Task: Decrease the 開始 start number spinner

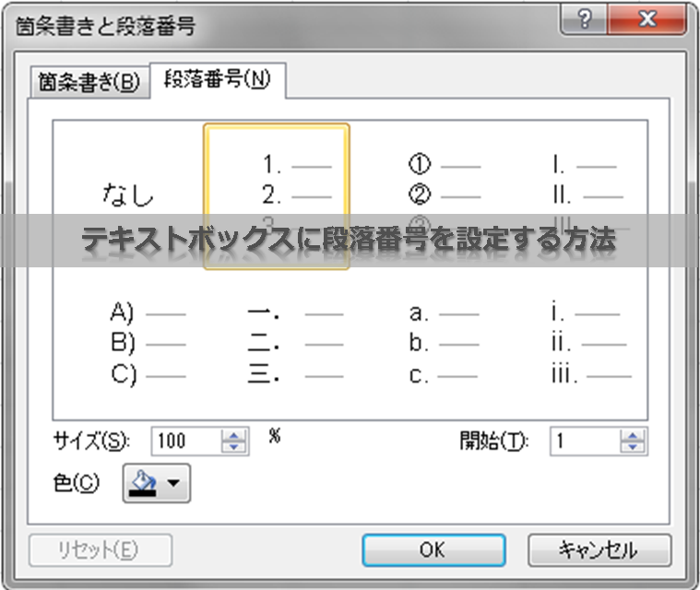Action: coord(632,447)
